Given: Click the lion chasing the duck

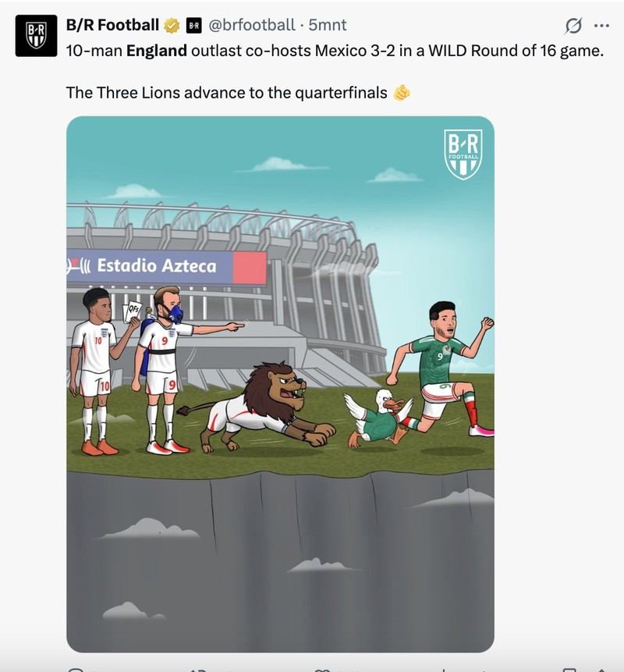Looking at the screenshot, I should point(257,406).
